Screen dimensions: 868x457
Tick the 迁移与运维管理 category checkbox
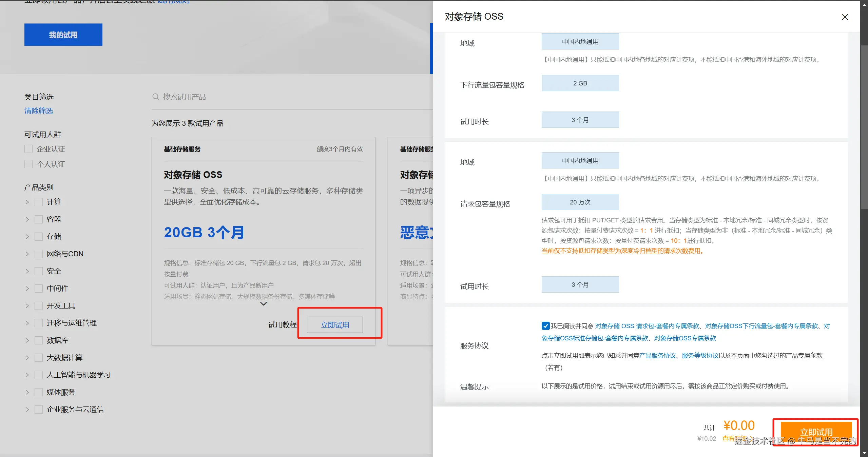click(39, 323)
